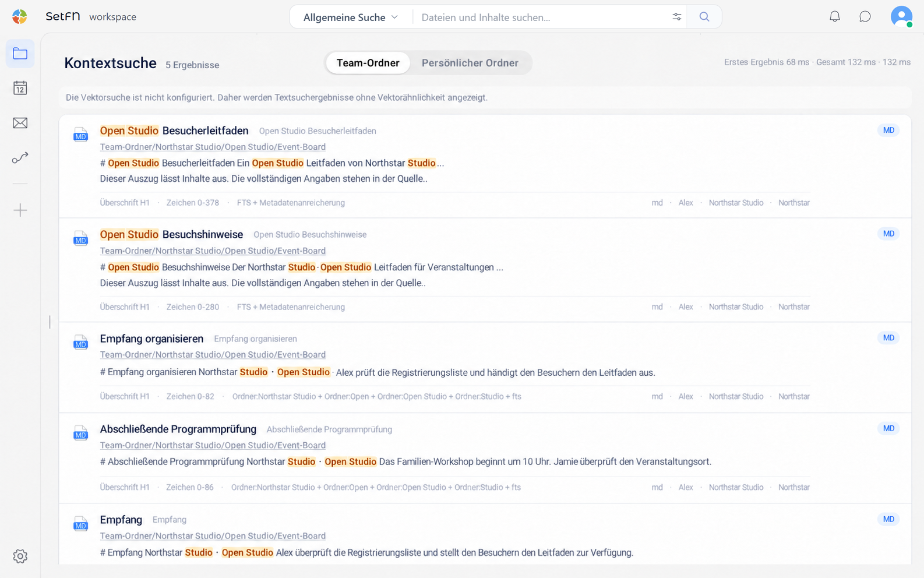Click the magnifier search button
924x578 pixels.
tap(704, 17)
